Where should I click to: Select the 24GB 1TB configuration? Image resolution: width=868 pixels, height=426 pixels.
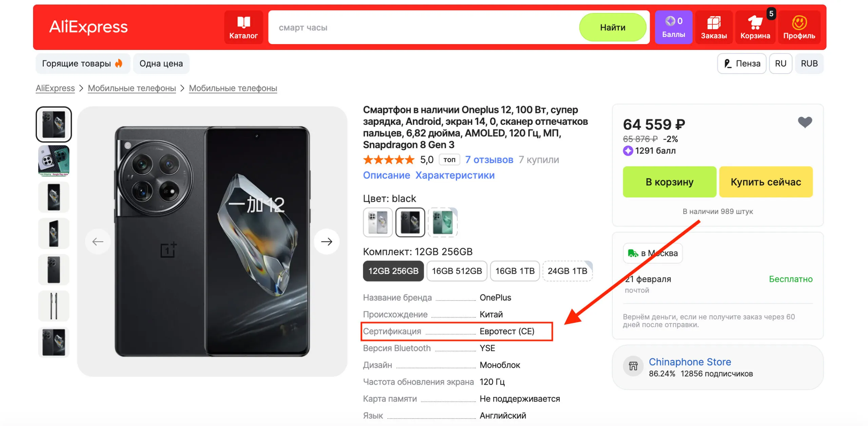click(x=567, y=271)
